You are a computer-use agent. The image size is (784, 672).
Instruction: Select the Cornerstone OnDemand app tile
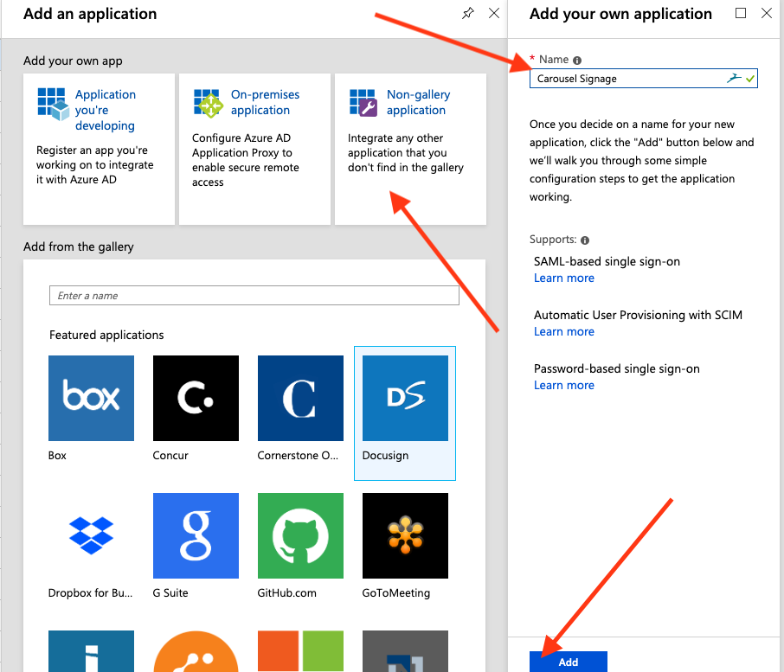point(300,398)
